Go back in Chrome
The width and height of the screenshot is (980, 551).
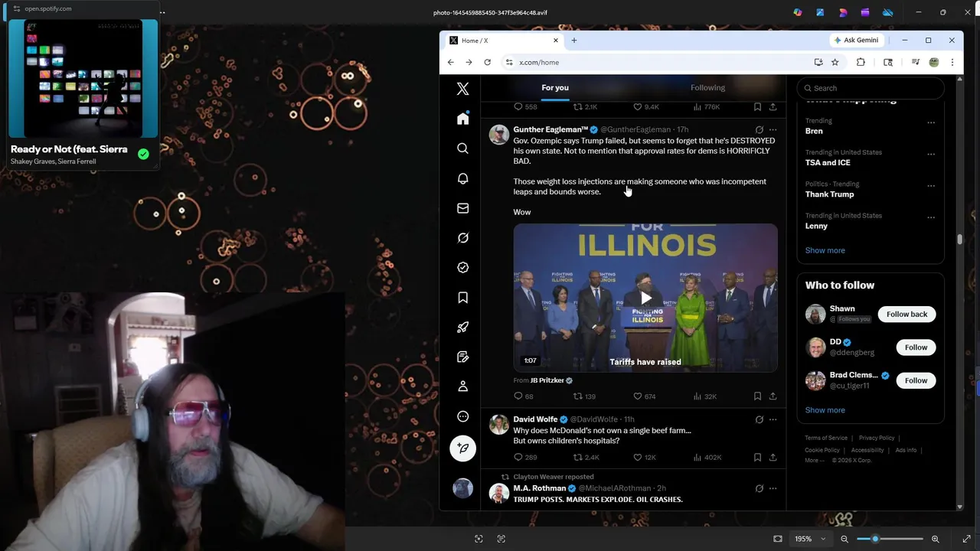tap(450, 62)
